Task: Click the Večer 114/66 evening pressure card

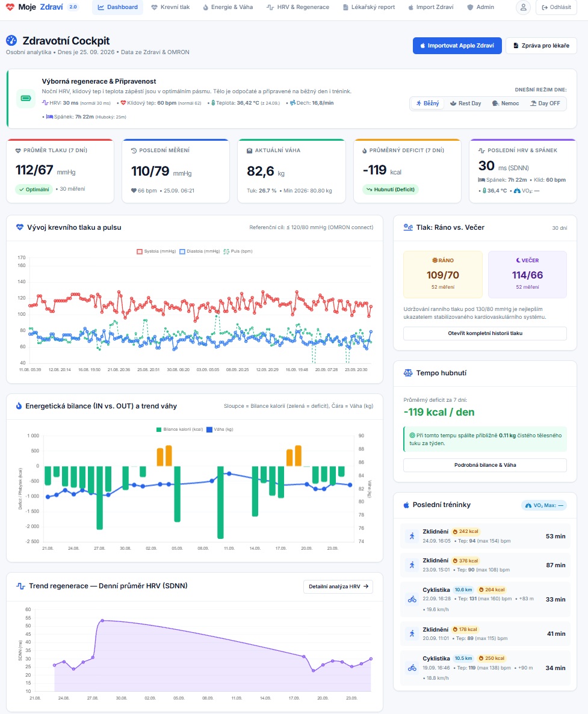Action: coord(527,274)
